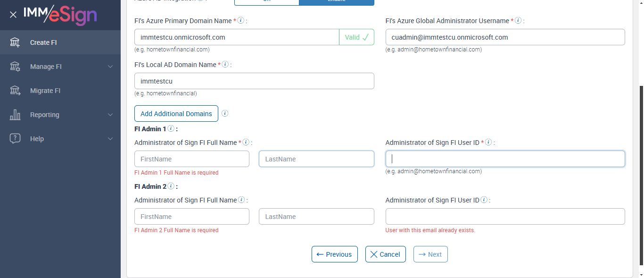Click info icon next to FI Admin 1
Screen dimensions: 644x278
point(171,128)
